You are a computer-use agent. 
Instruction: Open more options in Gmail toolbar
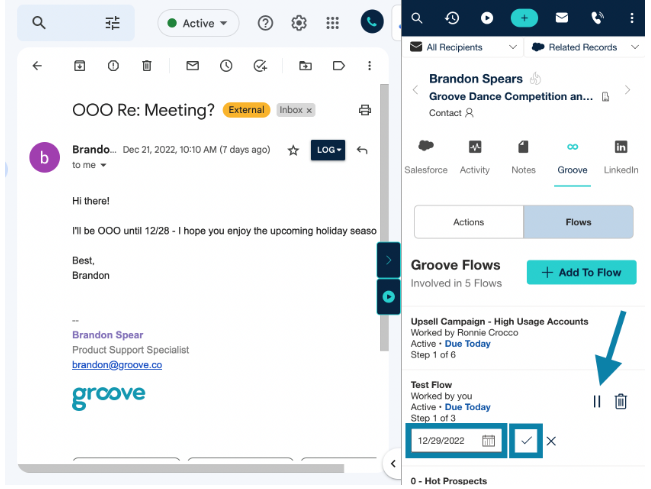point(370,66)
